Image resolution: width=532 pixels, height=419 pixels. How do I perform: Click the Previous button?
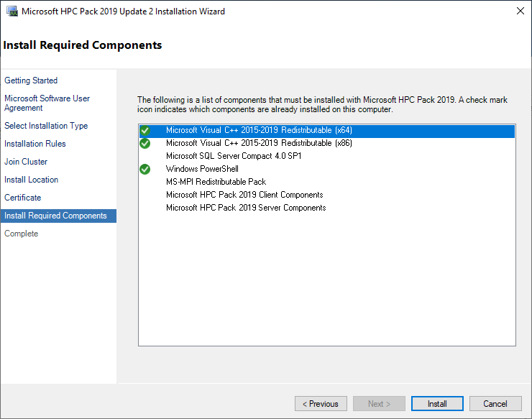[x=321, y=404]
